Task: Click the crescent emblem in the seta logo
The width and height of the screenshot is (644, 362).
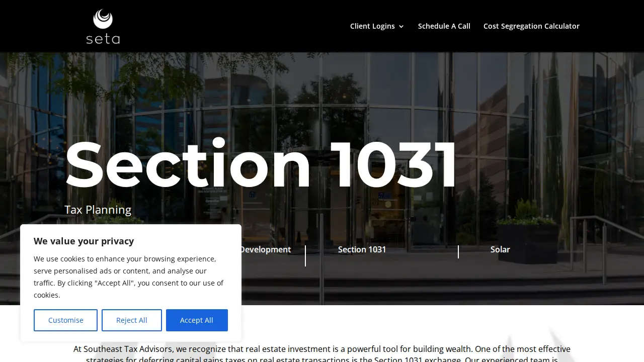Action: click(x=103, y=19)
